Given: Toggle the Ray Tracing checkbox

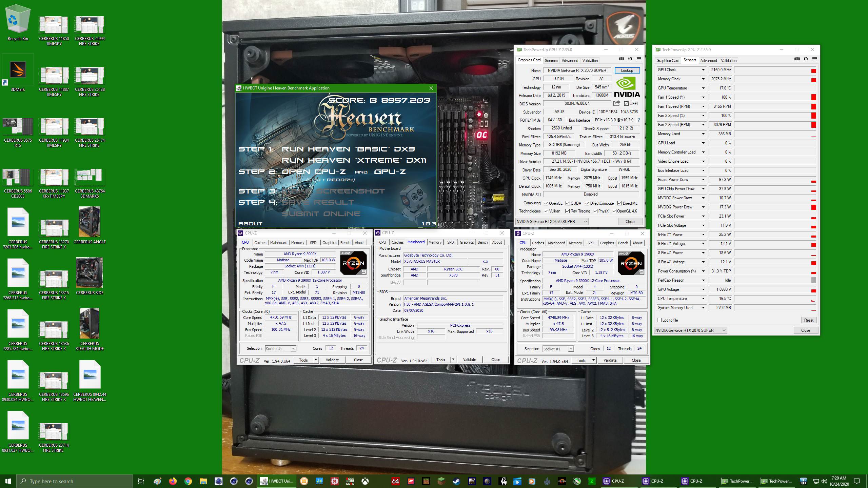Looking at the screenshot, I should (567, 211).
